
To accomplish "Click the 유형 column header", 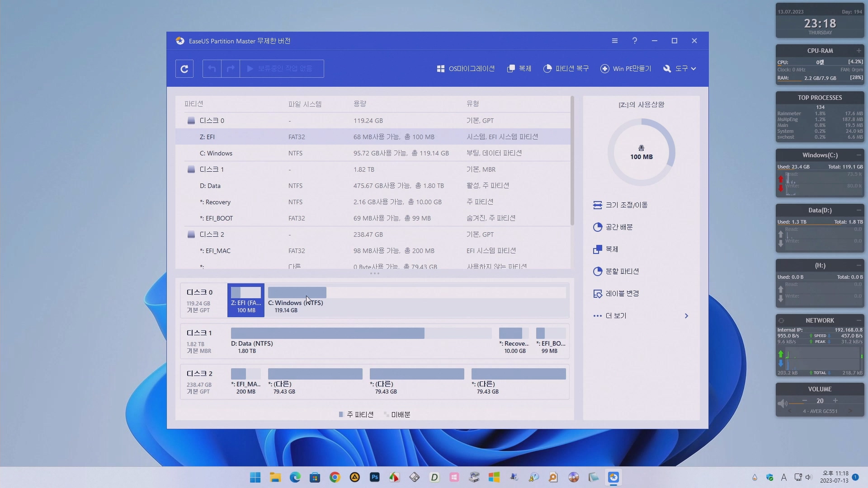I will tap(472, 104).
